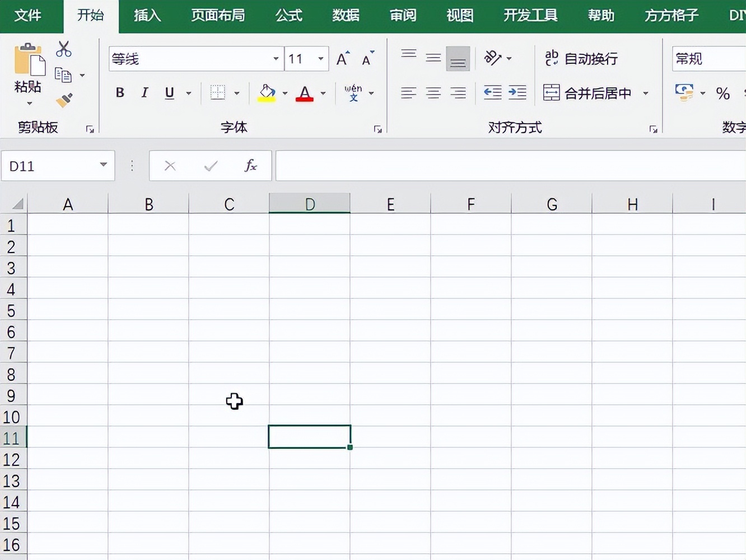Apply percent style with the % icon
The width and height of the screenshot is (746, 560).
[723, 94]
